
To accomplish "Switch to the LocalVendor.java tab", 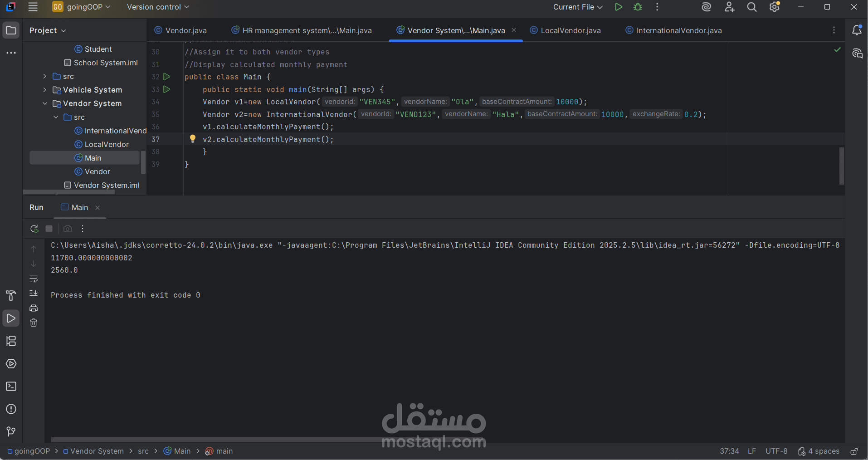I will 566,30.
